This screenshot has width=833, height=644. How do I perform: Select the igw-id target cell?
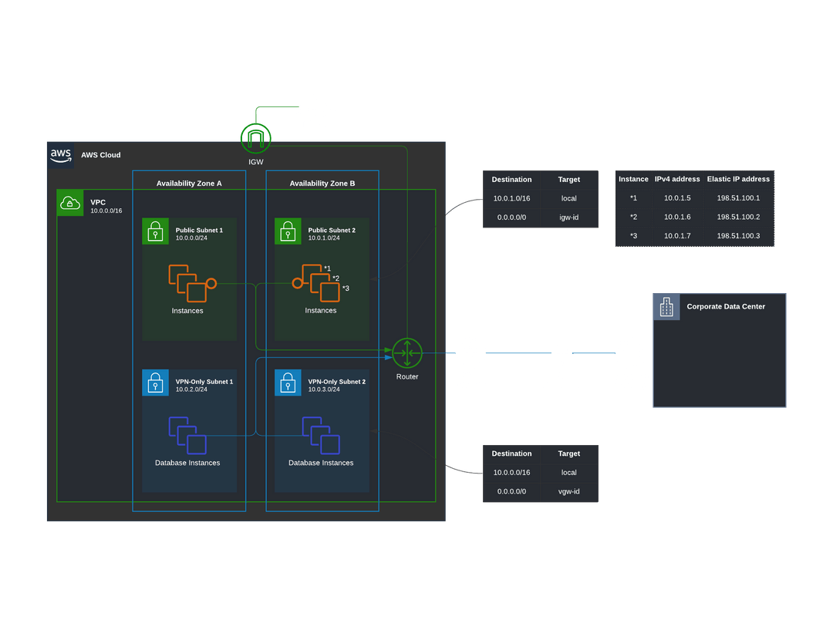pyautogui.click(x=569, y=217)
